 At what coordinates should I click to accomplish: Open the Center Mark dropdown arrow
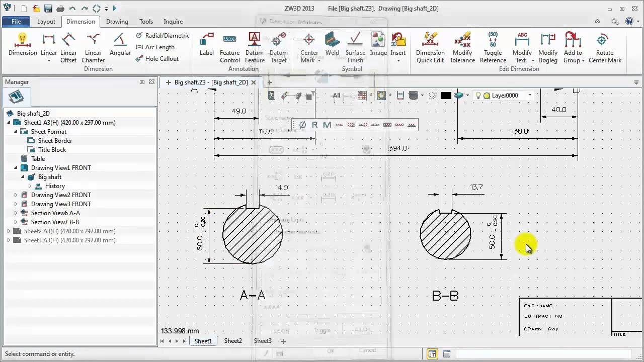click(319, 61)
